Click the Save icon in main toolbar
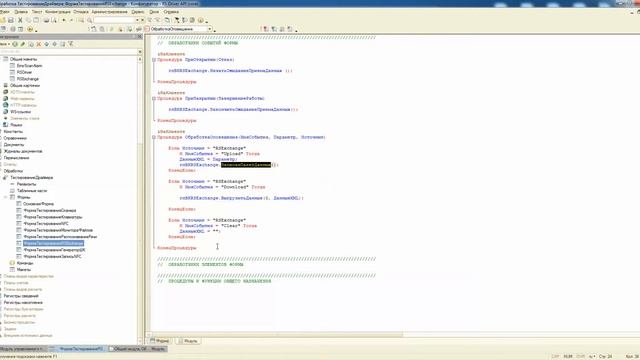The image size is (640, 360). [11, 20]
